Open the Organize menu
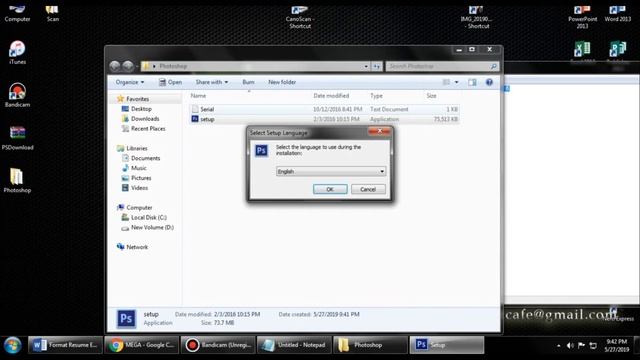640x360 pixels. pos(129,82)
